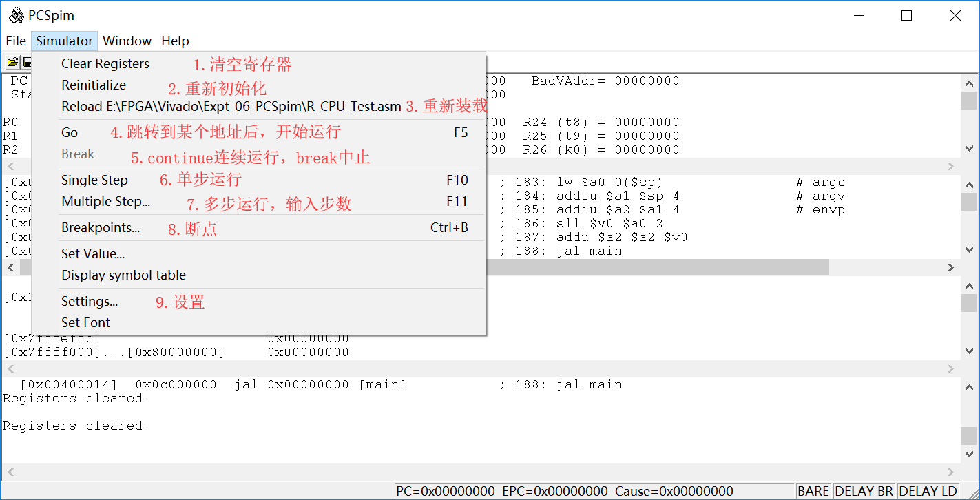This screenshot has height=500, width=980.
Task: Click the '# envp' comment
Action: 821,210
